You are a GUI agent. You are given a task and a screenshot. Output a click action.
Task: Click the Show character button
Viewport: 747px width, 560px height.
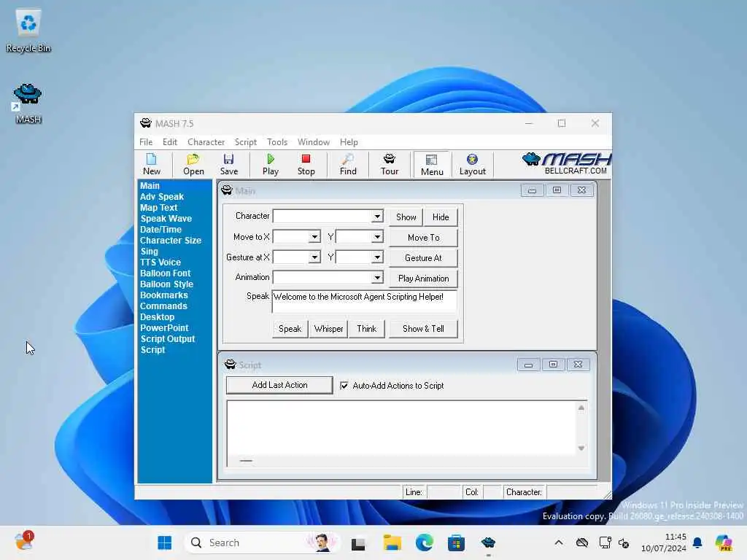[406, 217]
